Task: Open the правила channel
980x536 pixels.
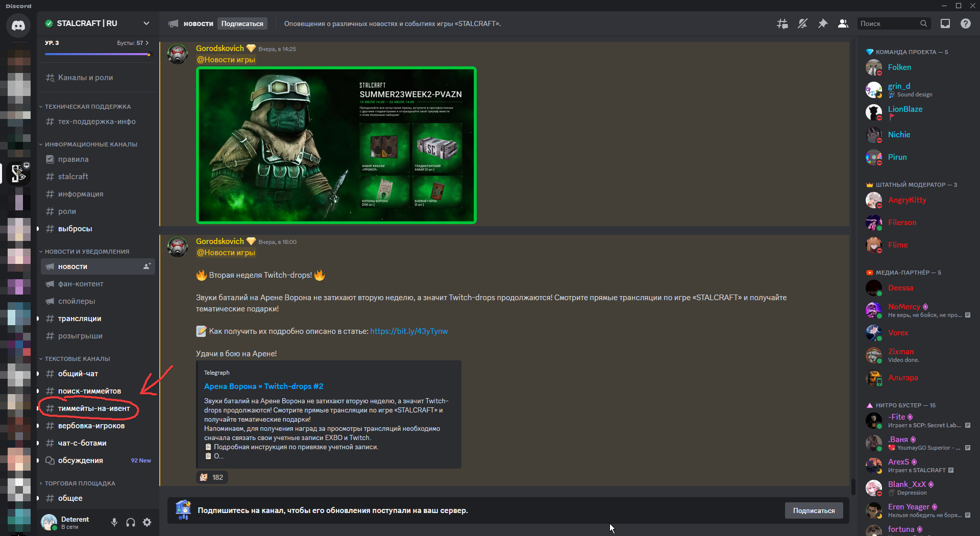Action: click(x=97, y=159)
